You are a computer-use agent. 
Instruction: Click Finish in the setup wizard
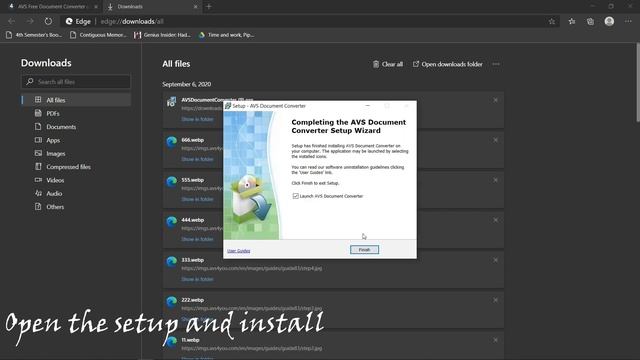[x=364, y=249]
